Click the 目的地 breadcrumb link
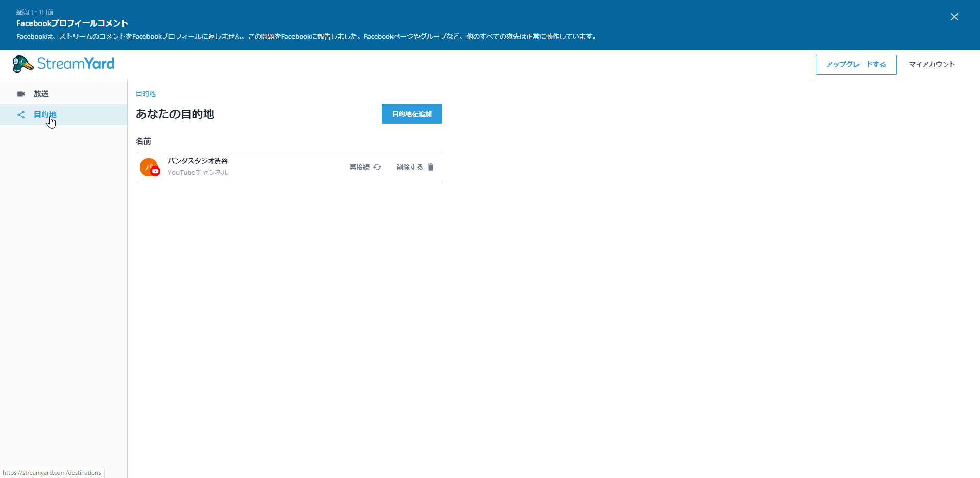Image resolution: width=980 pixels, height=478 pixels. [145, 94]
